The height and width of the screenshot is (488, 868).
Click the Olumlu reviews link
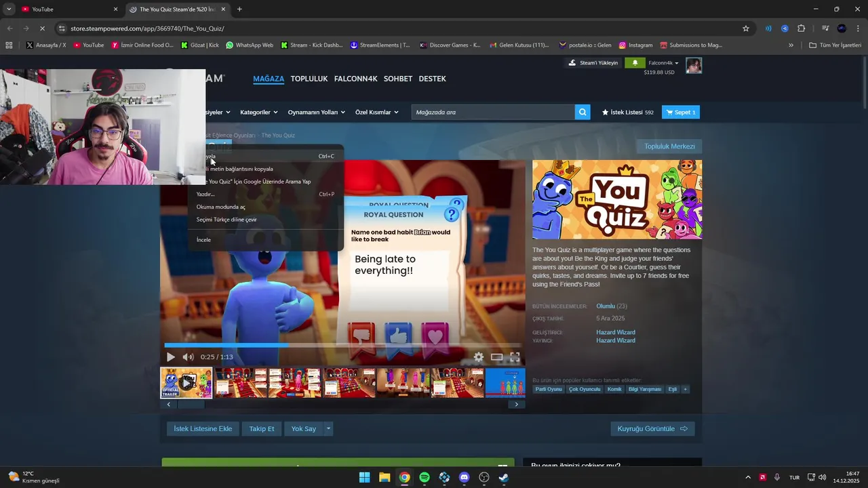point(606,306)
